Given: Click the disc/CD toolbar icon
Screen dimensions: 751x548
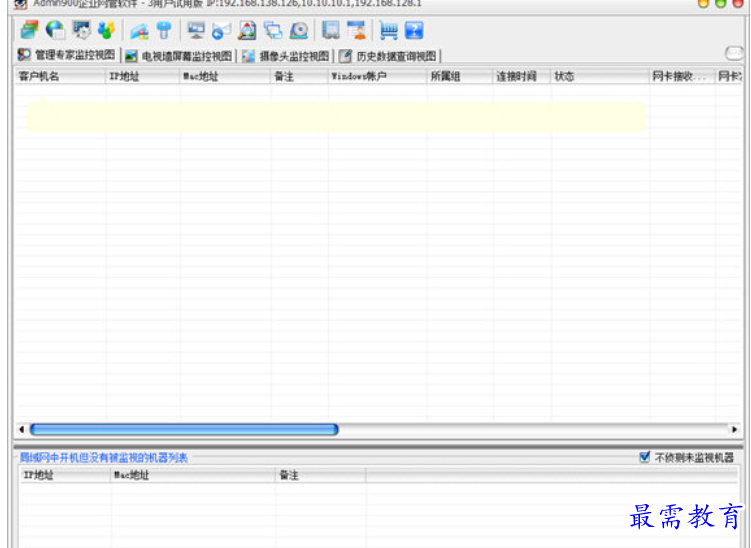Looking at the screenshot, I should [299, 31].
